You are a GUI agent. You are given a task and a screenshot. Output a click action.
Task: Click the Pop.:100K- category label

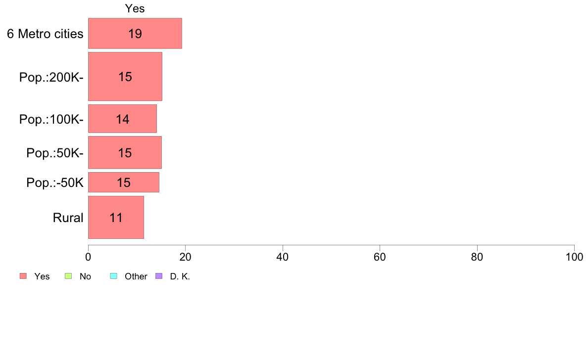51,119
